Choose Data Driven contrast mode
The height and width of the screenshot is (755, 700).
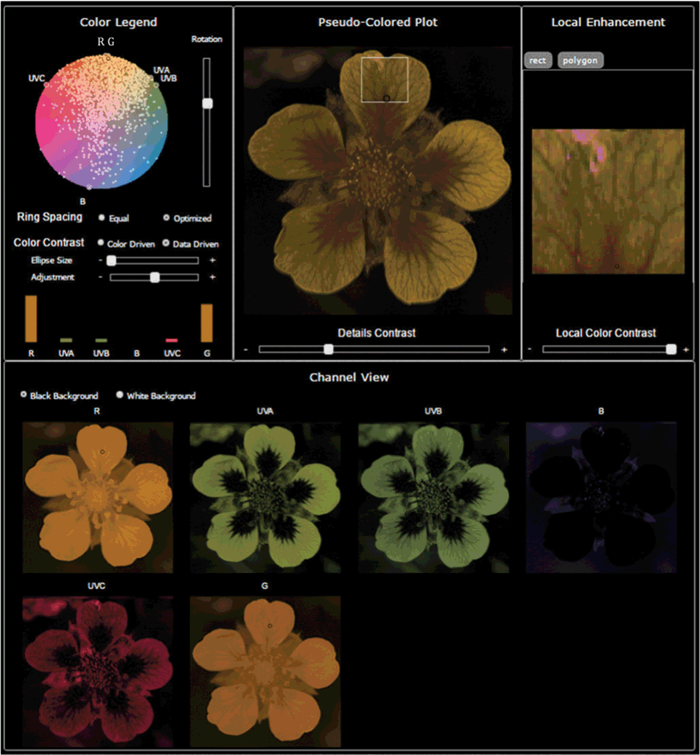tap(166, 243)
